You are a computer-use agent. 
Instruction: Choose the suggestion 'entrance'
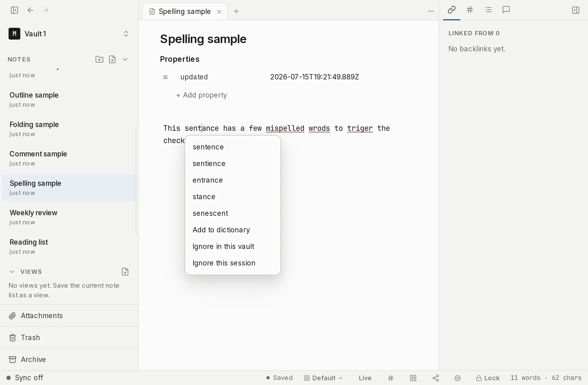[x=233, y=180]
